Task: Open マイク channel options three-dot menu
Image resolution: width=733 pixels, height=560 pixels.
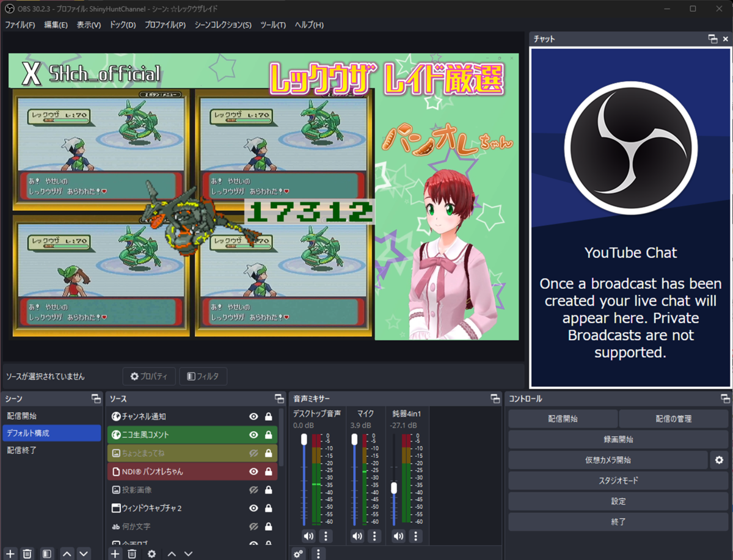Action: point(374,536)
